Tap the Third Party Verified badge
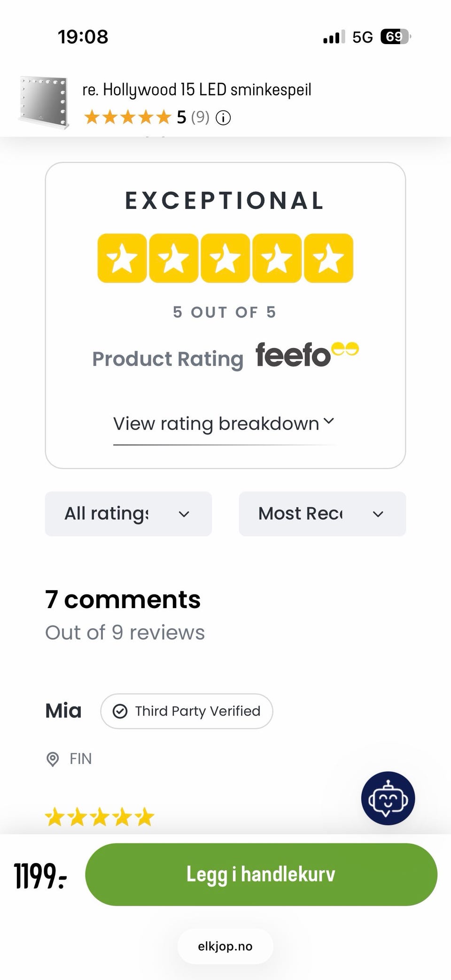 [x=187, y=711]
